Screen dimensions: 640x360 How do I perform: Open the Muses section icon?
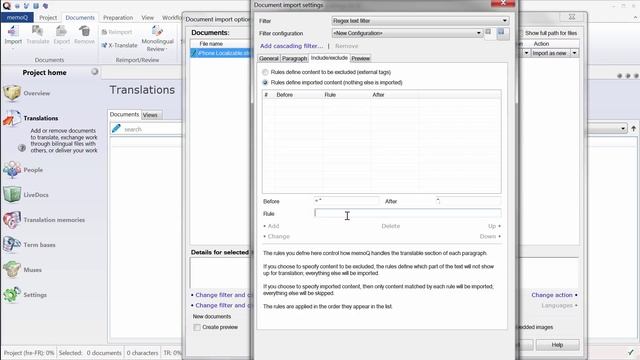click(x=12, y=269)
